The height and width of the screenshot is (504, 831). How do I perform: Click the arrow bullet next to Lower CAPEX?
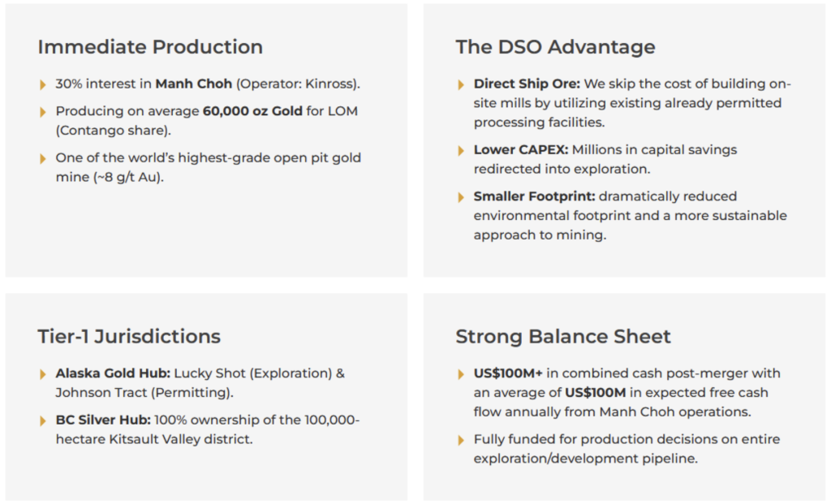(x=461, y=150)
